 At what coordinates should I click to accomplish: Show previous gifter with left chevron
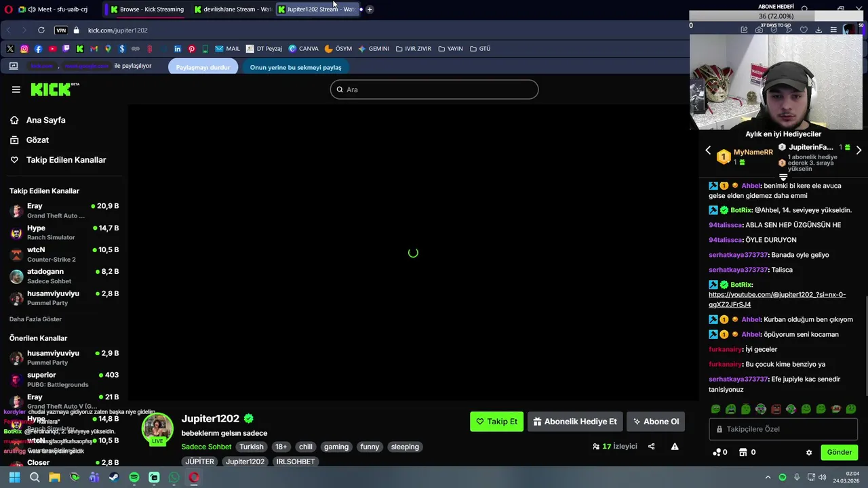click(708, 150)
